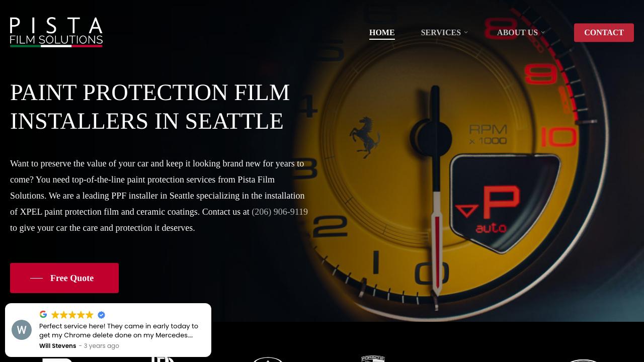Image resolution: width=644 pixels, height=362 pixels.
Task: Open Will Stevens reviewer name
Action: (x=58, y=346)
